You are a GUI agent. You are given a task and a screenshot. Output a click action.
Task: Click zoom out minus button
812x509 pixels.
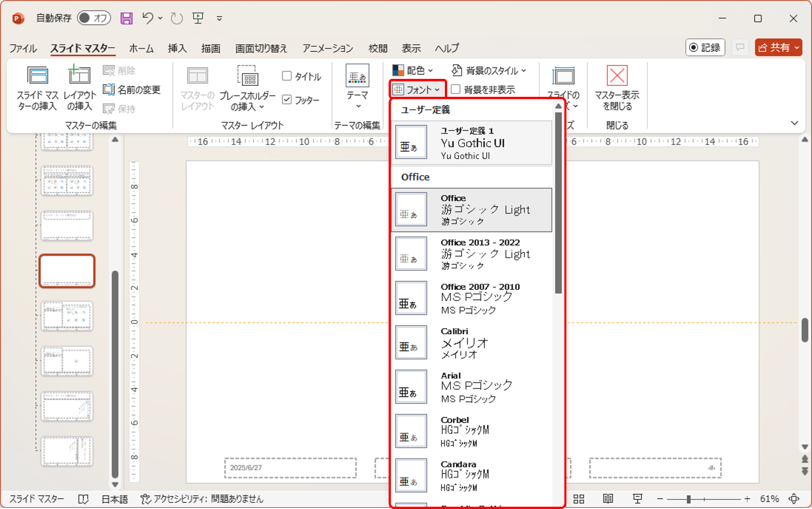pyautogui.click(x=660, y=499)
